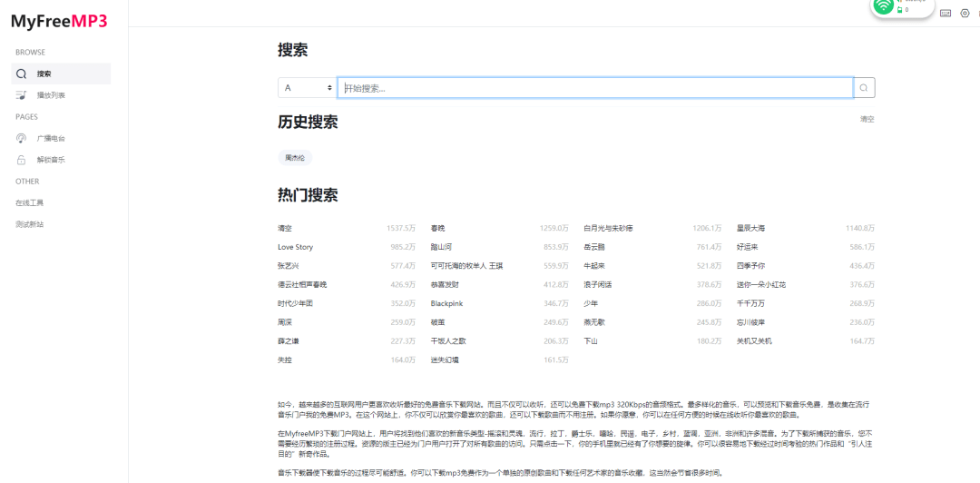Image resolution: width=980 pixels, height=483 pixels.
Task: Click hot search 送你一朵小红花
Action: (761, 285)
